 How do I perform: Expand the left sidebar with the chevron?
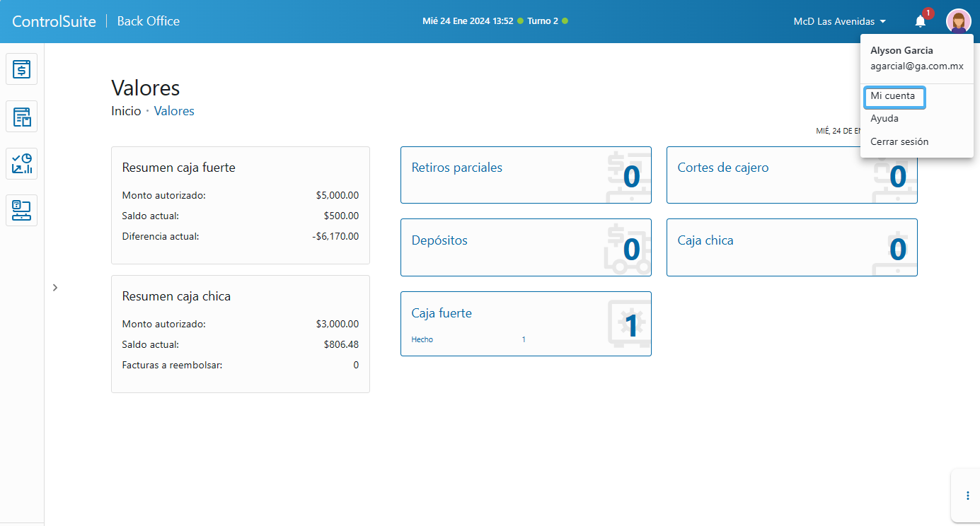55,287
